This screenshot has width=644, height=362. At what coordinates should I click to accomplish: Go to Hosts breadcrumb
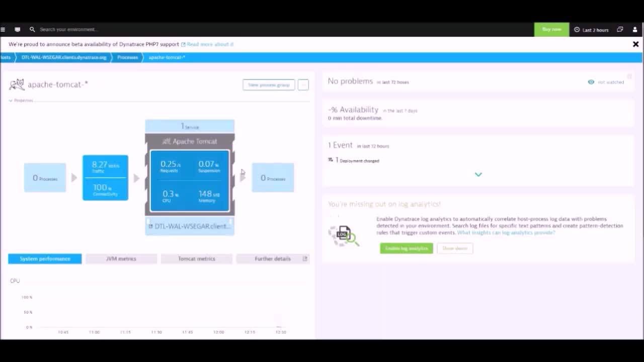6,57
